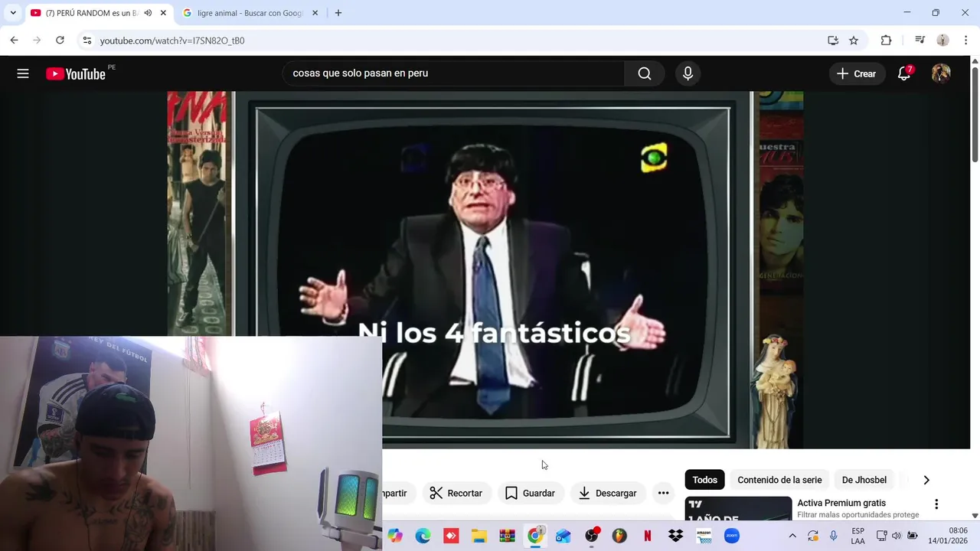Change ESP LAA input language

tap(858, 536)
